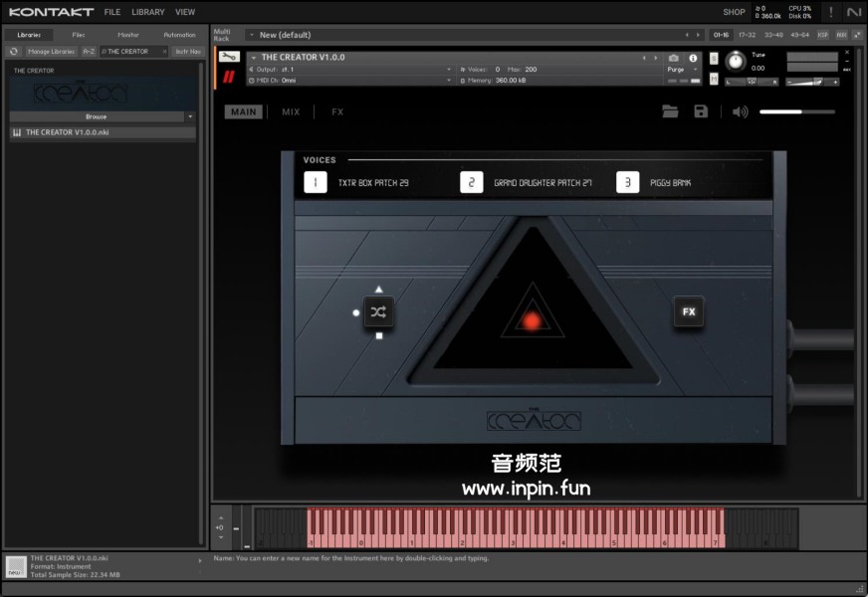Click the shuffle randomize button
Screen dimensions: 868x597
coord(378,312)
